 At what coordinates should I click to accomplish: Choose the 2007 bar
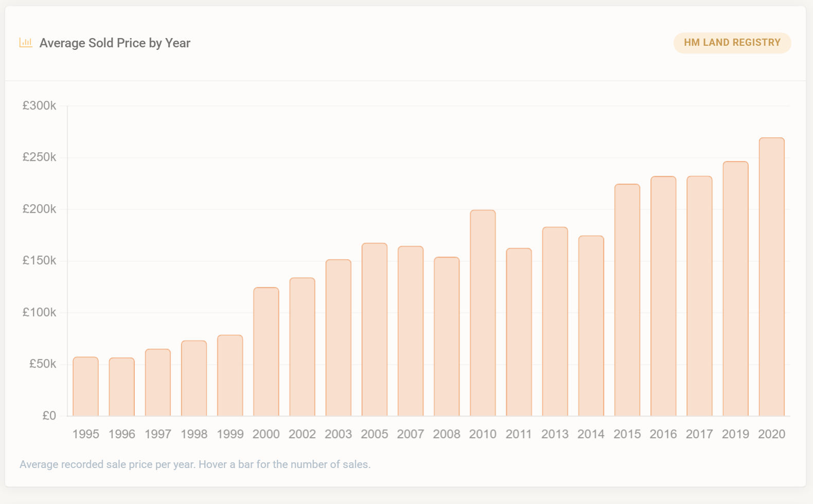(411, 331)
